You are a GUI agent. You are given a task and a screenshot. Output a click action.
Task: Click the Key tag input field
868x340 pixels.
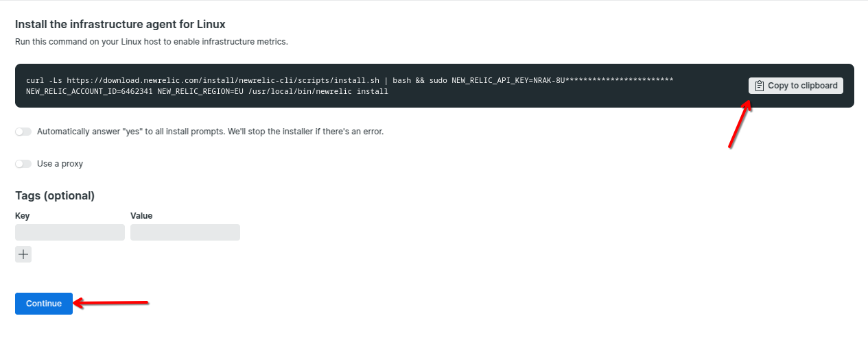70,232
